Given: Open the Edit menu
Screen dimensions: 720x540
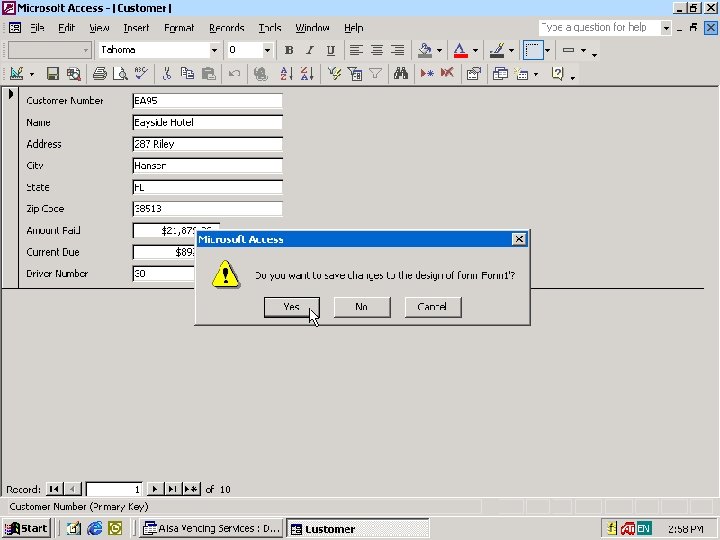Looking at the screenshot, I should pyautogui.click(x=67, y=28).
